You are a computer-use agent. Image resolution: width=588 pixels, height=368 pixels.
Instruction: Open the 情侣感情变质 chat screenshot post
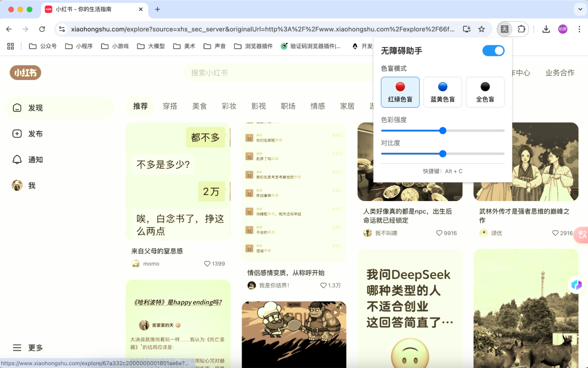coord(294,192)
